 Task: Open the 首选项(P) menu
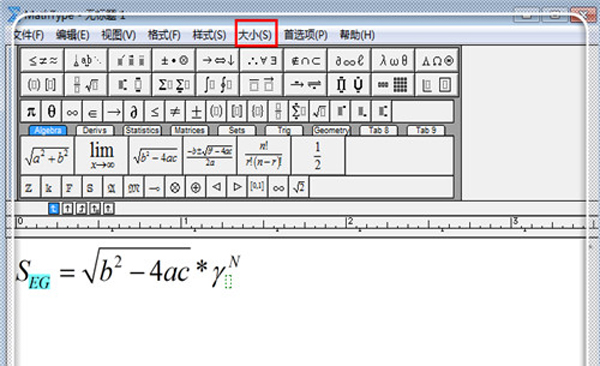click(x=306, y=35)
